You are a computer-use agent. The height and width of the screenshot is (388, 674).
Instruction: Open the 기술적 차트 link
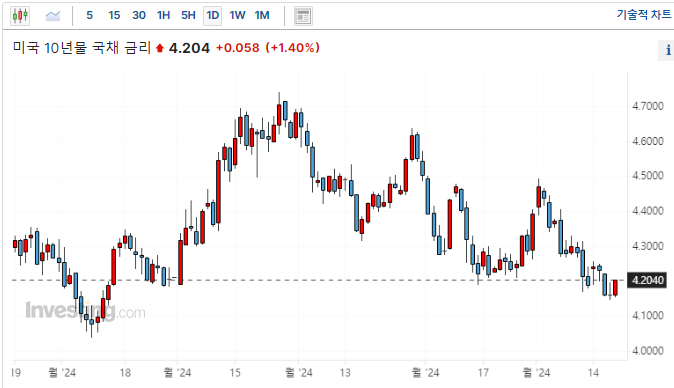643,14
